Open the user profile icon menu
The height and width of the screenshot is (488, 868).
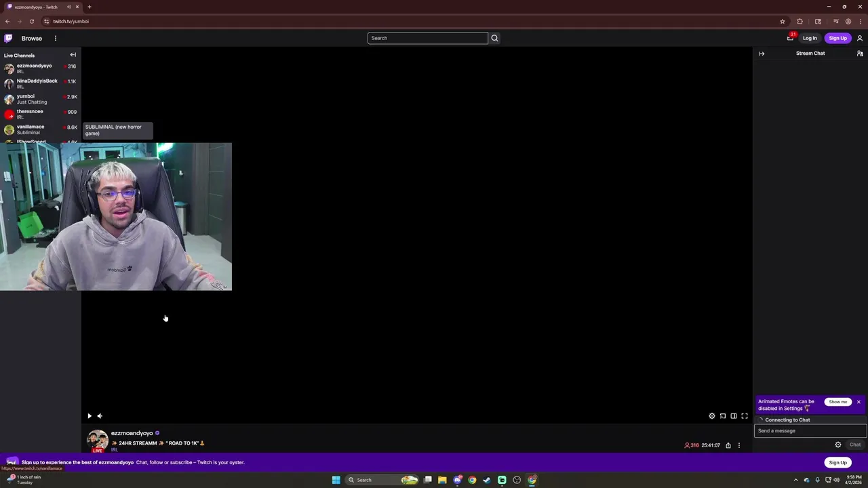[x=860, y=39]
